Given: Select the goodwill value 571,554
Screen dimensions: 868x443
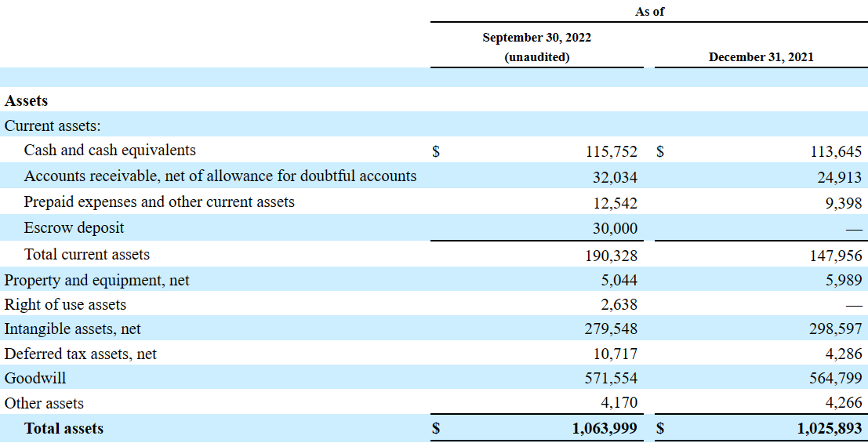Looking at the screenshot, I should click(x=611, y=378).
